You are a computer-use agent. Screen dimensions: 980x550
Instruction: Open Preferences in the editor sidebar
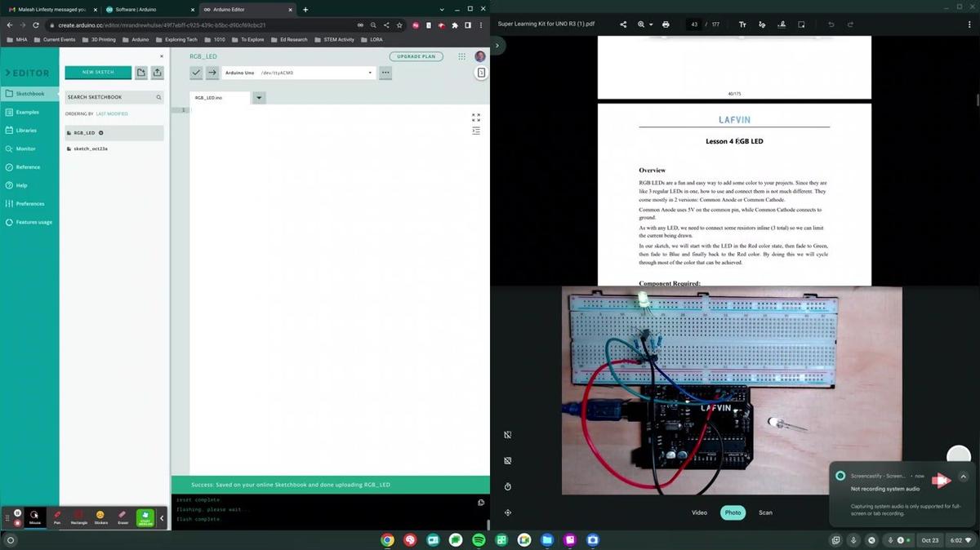pos(29,203)
